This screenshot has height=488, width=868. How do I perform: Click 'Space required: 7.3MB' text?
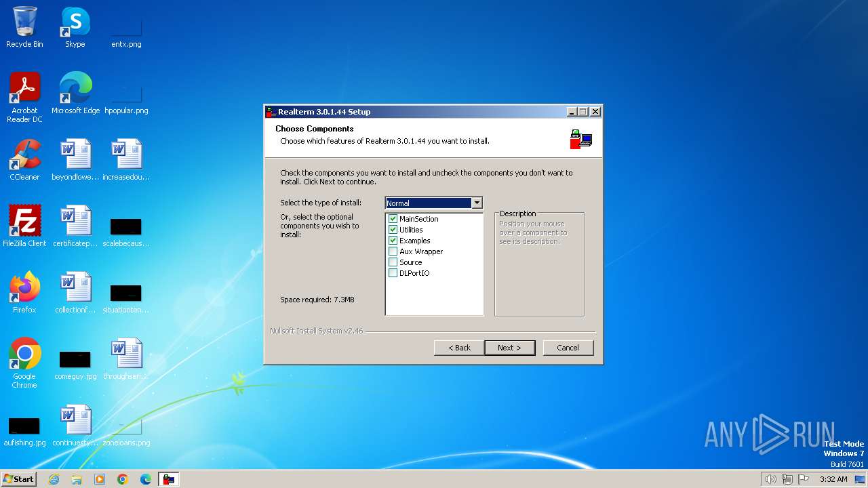[x=317, y=300]
